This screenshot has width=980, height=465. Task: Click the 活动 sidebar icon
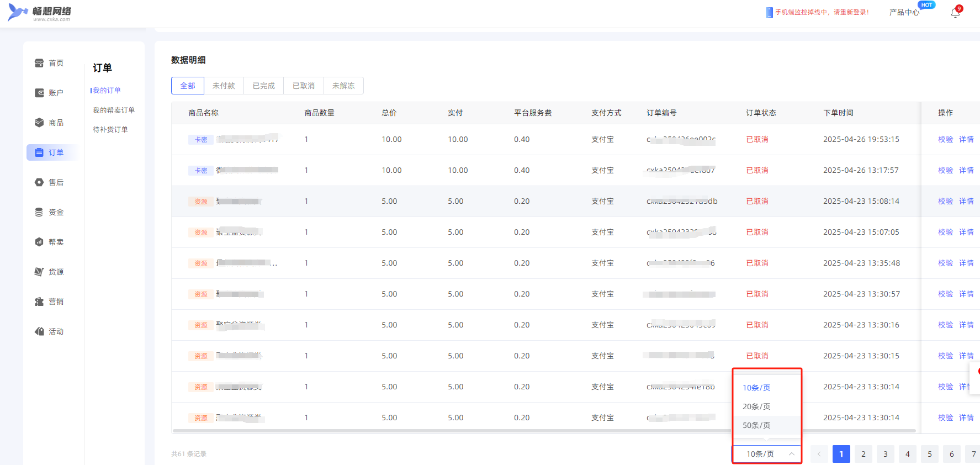[39, 331]
